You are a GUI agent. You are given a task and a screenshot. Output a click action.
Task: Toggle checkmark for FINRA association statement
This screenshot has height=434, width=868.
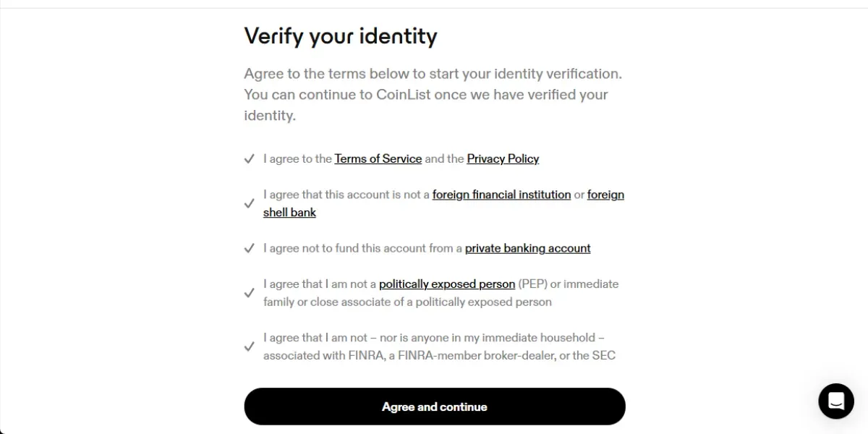[249, 346]
